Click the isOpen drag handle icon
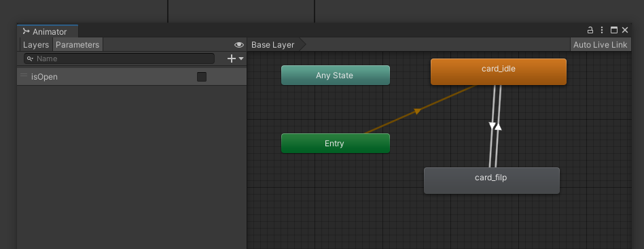 point(24,76)
